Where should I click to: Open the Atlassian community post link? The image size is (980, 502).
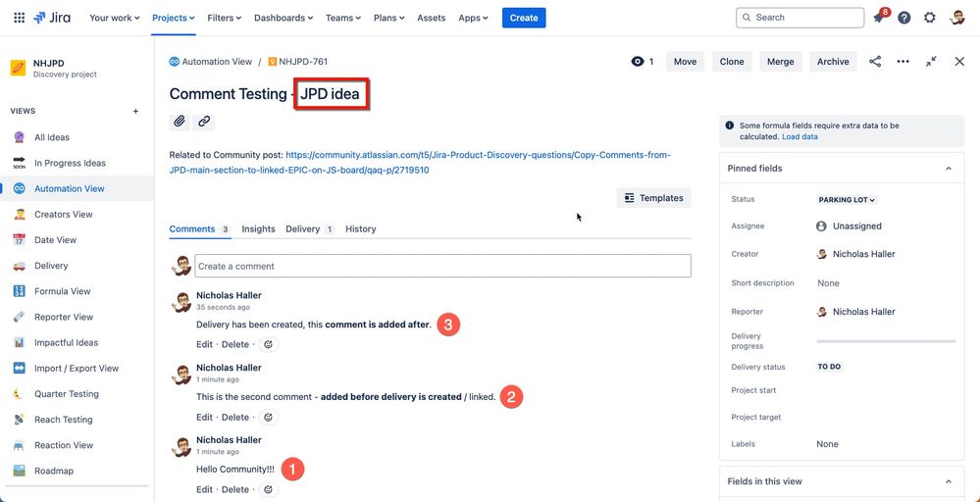coord(420,163)
